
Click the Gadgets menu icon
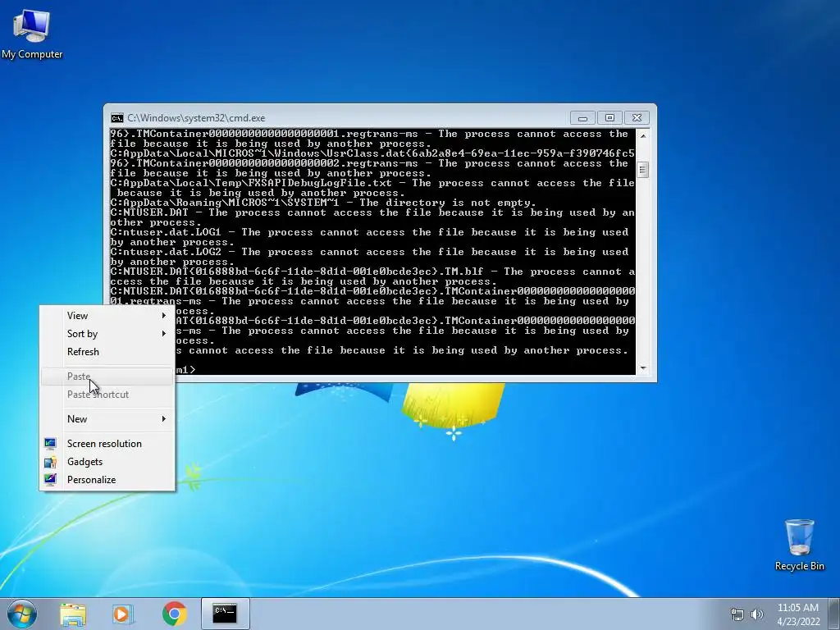(50, 462)
